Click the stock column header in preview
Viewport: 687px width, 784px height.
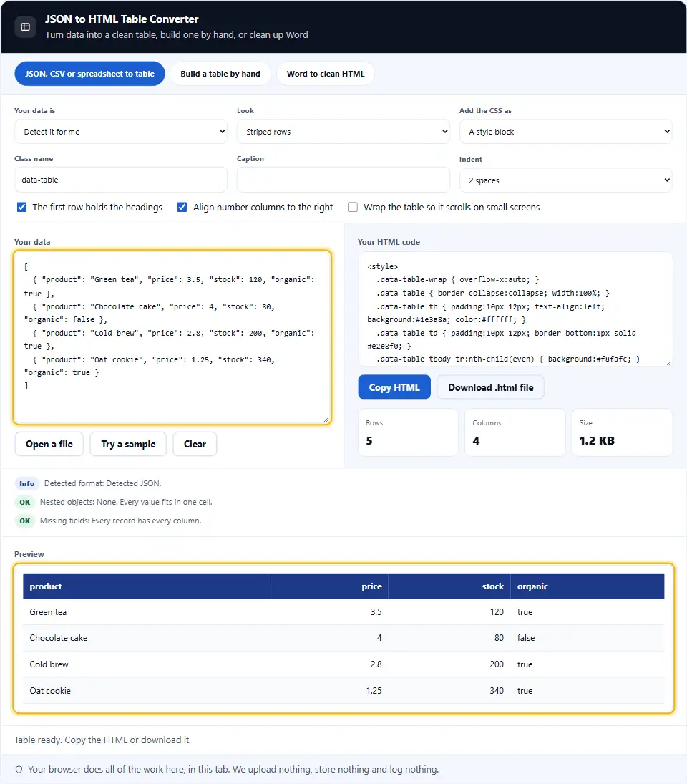point(449,586)
